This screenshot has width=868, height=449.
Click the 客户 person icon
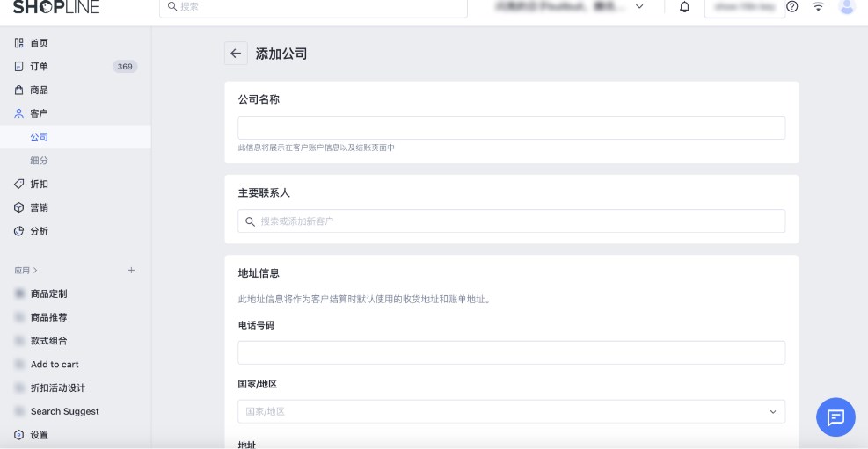click(18, 113)
